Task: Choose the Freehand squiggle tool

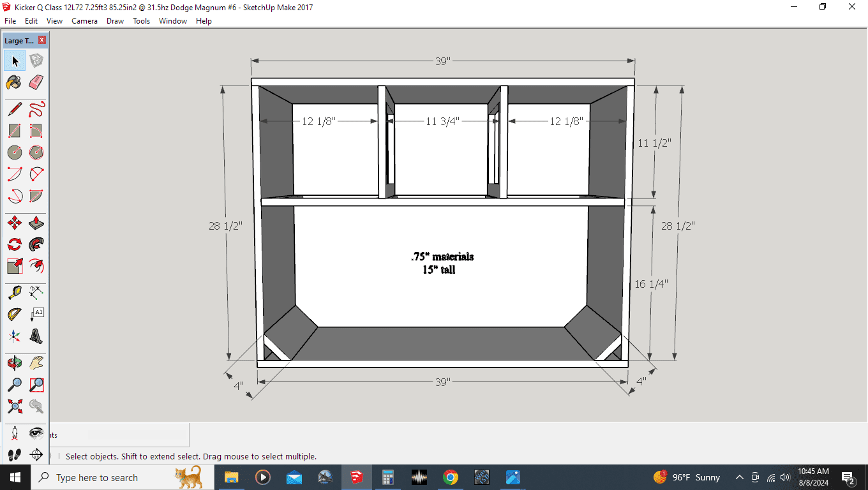Action: (36, 109)
